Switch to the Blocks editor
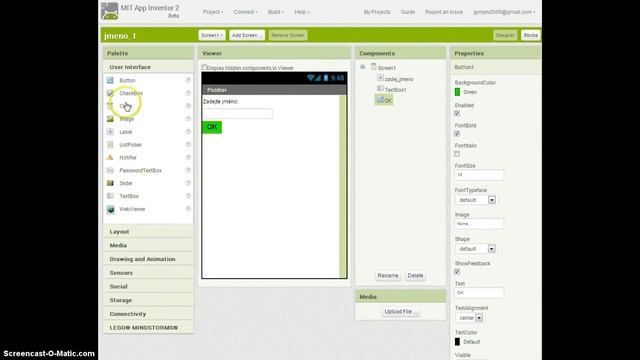This screenshot has width=640, height=360. pyautogui.click(x=530, y=35)
